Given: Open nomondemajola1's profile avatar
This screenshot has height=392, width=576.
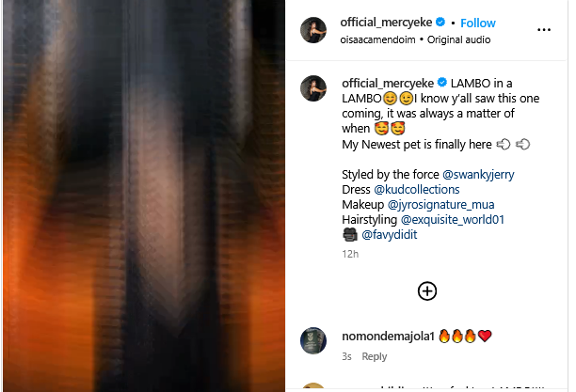Looking at the screenshot, I should pyautogui.click(x=313, y=340).
